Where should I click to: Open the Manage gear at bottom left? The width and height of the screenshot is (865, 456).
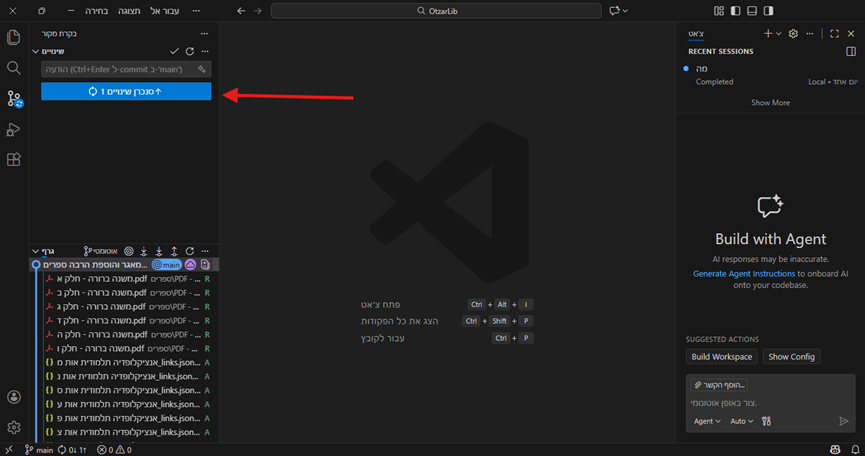(x=14, y=428)
